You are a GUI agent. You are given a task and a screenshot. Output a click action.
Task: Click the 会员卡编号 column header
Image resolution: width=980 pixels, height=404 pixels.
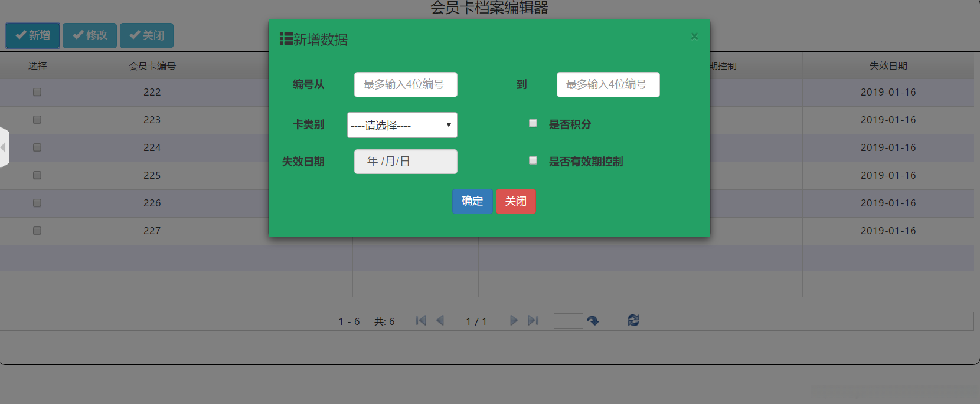pyautogui.click(x=152, y=66)
